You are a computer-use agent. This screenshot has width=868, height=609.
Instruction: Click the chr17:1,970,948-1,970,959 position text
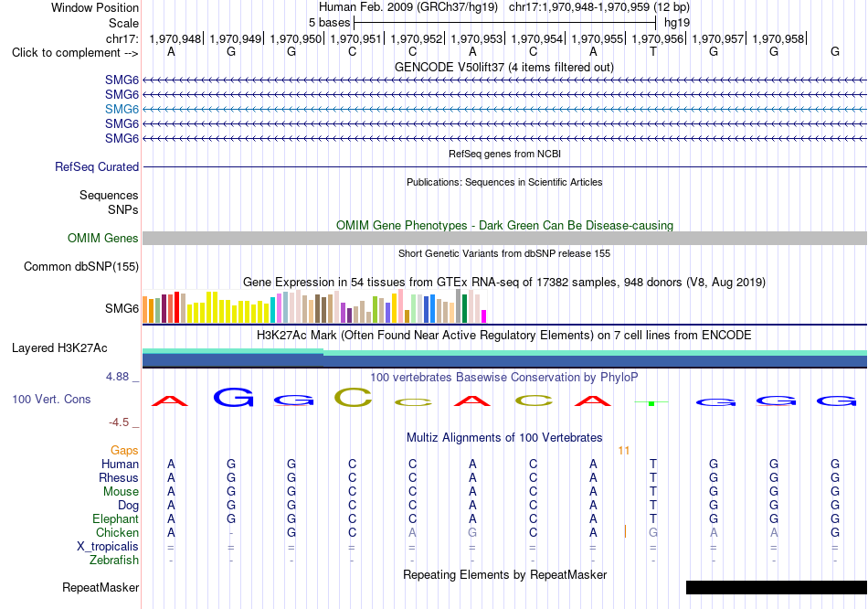click(599, 7)
